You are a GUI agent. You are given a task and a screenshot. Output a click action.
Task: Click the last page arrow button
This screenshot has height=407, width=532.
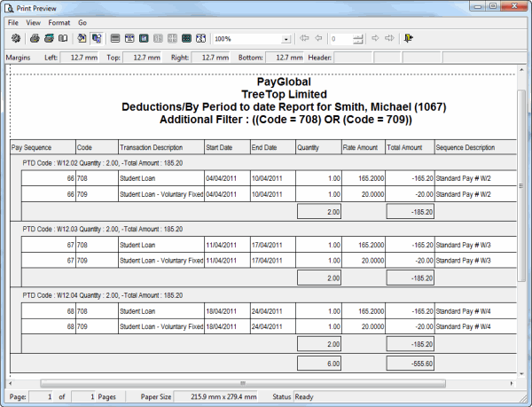(x=388, y=39)
